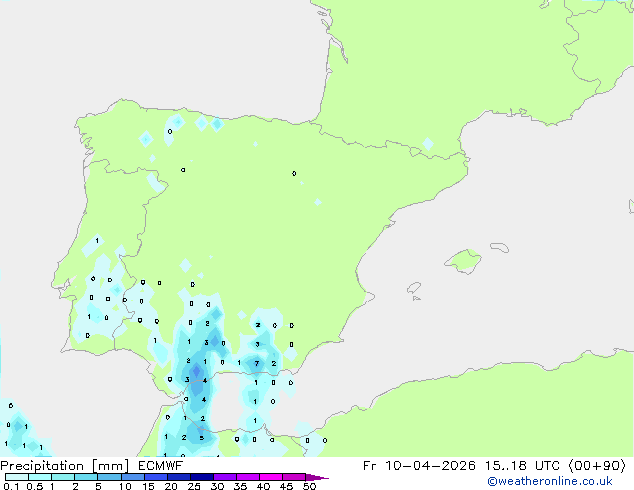The height and width of the screenshot is (490, 634).
Task: Click the 'ECMWF' model label
Action: click(x=161, y=466)
